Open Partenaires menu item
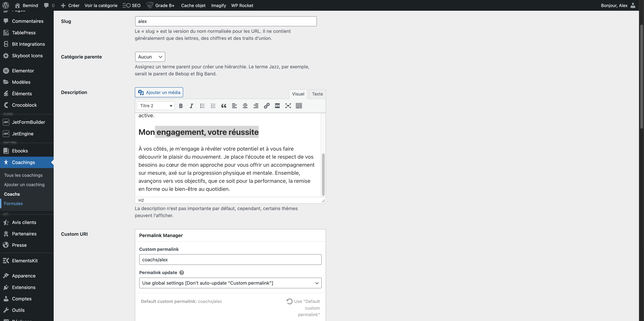The height and width of the screenshot is (321, 644). pos(27,234)
